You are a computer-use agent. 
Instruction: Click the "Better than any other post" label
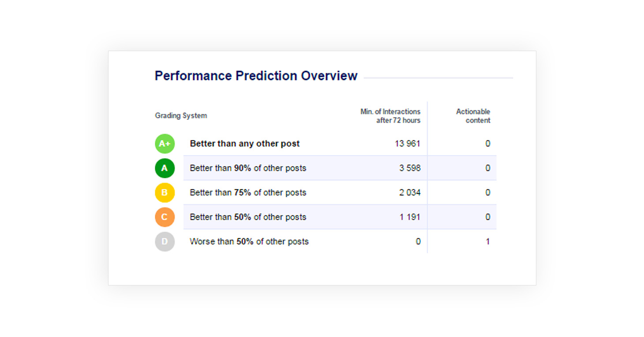pos(244,144)
